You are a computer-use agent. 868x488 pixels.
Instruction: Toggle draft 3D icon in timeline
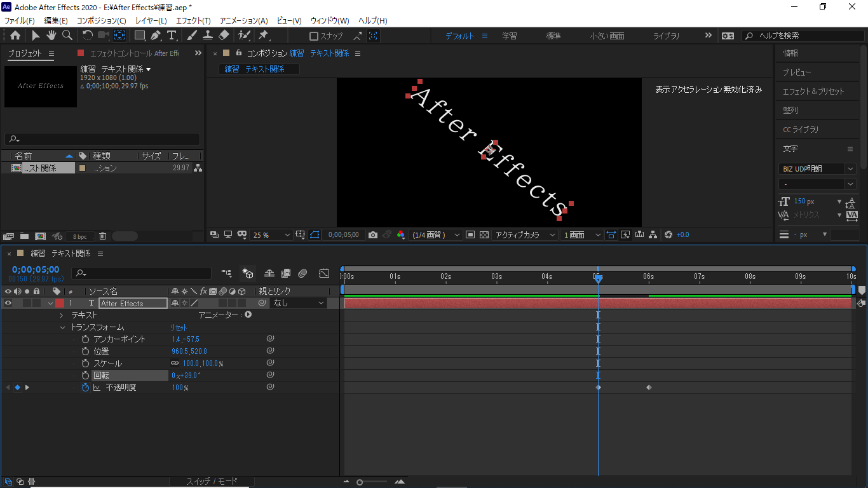[x=248, y=273]
